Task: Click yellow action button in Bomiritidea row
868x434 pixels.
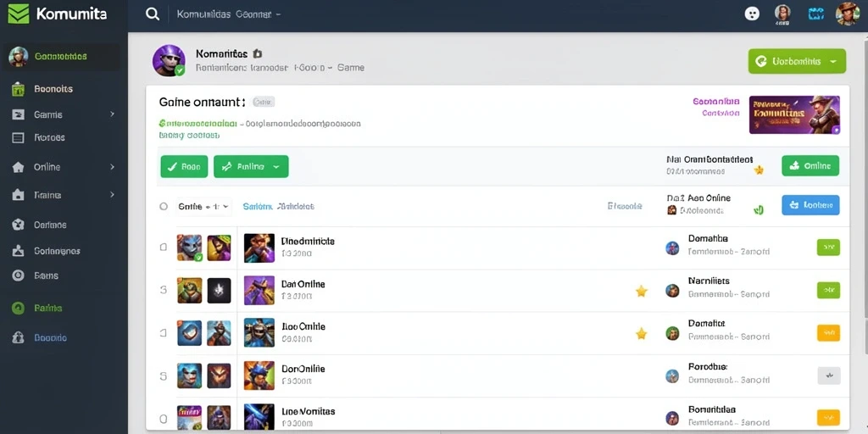Action: tap(829, 417)
